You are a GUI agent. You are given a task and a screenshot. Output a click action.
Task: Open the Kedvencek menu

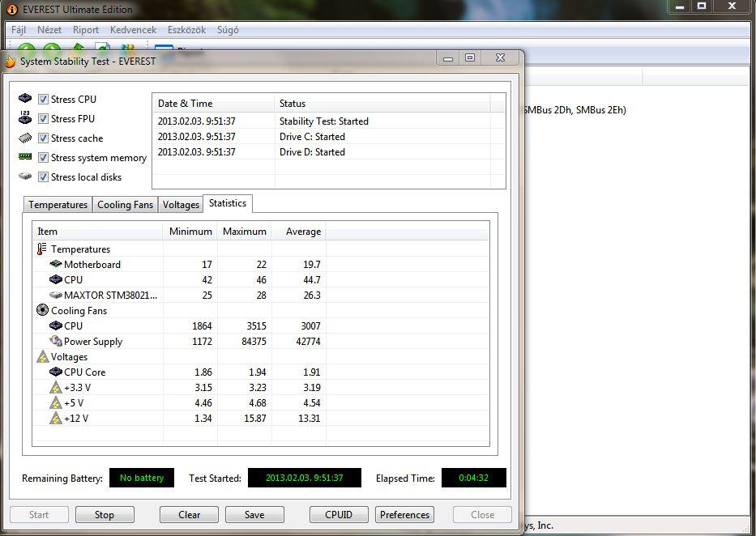click(133, 30)
